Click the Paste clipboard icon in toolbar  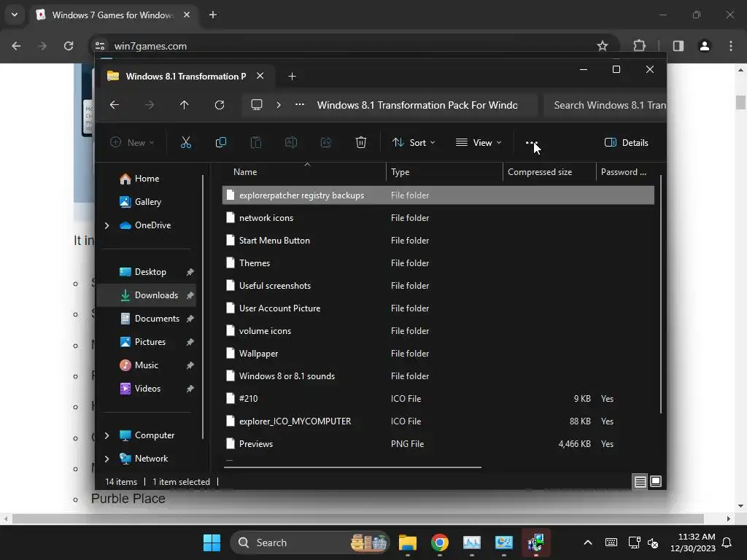256,142
